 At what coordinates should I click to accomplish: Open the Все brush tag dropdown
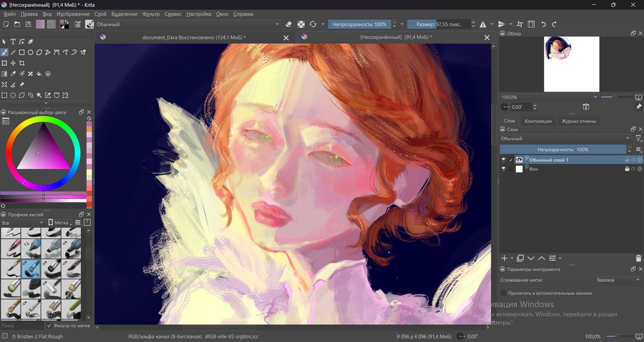pyautogui.click(x=23, y=222)
